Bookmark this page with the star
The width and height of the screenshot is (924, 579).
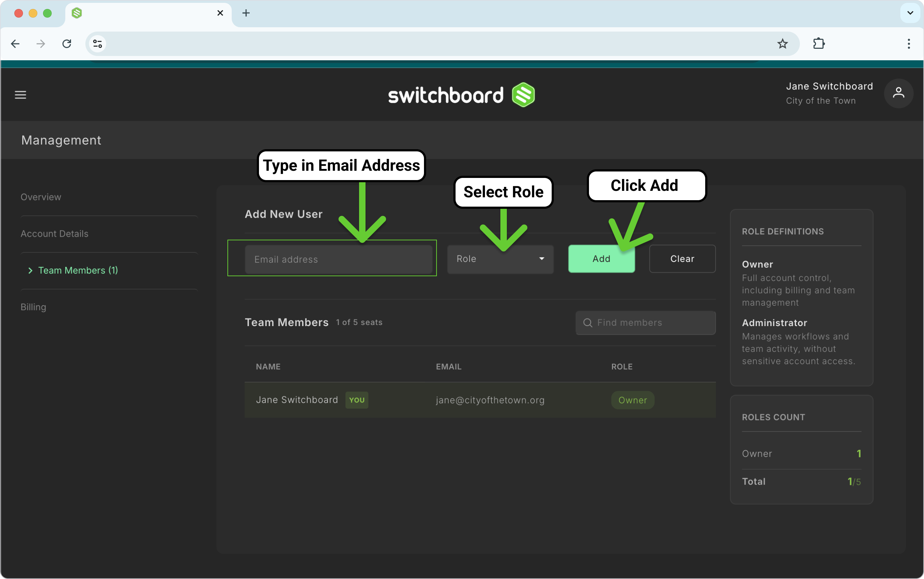pyautogui.click(x=782, y=44)
